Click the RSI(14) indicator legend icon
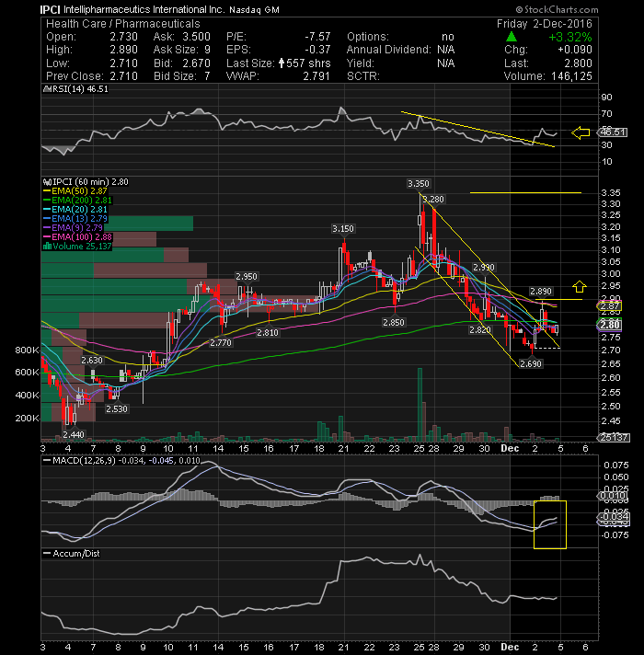This screenshot has height=655, width=644. click(x=47, y=89)
